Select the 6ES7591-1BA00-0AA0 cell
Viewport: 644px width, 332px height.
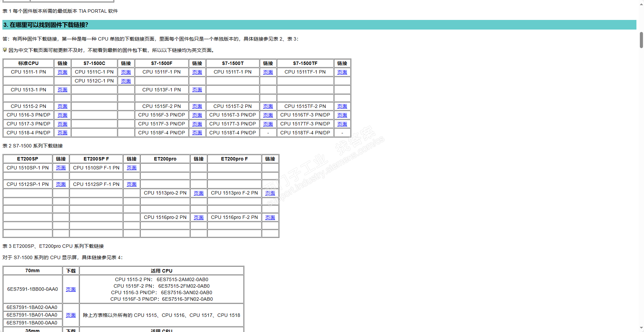click(x=32, y=323)
